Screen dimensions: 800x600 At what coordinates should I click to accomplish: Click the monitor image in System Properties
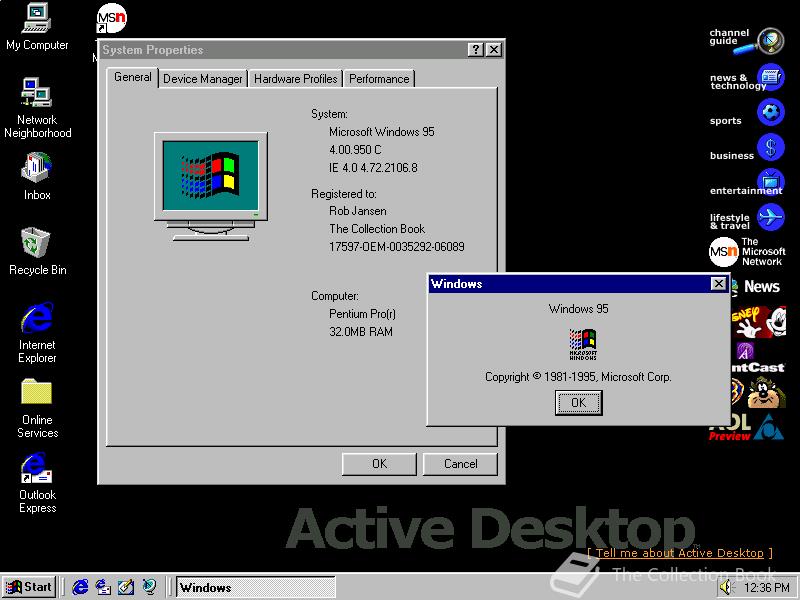[x=211, y=186]
